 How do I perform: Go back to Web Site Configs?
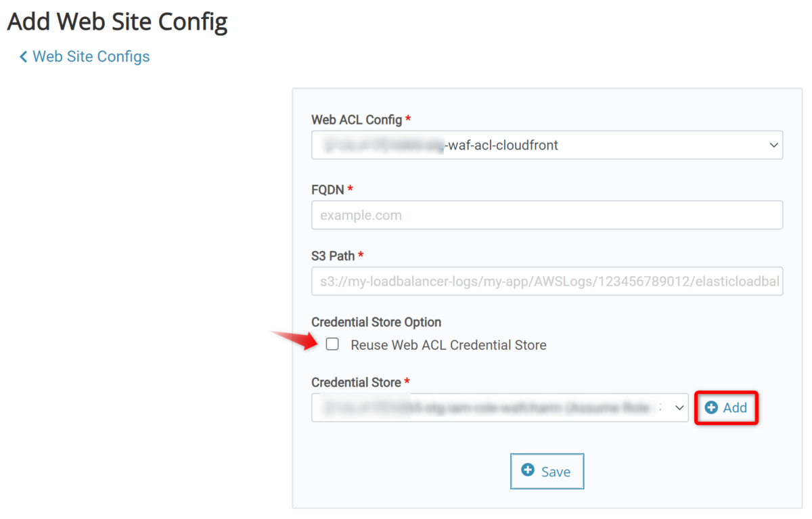tap(91, 57)
